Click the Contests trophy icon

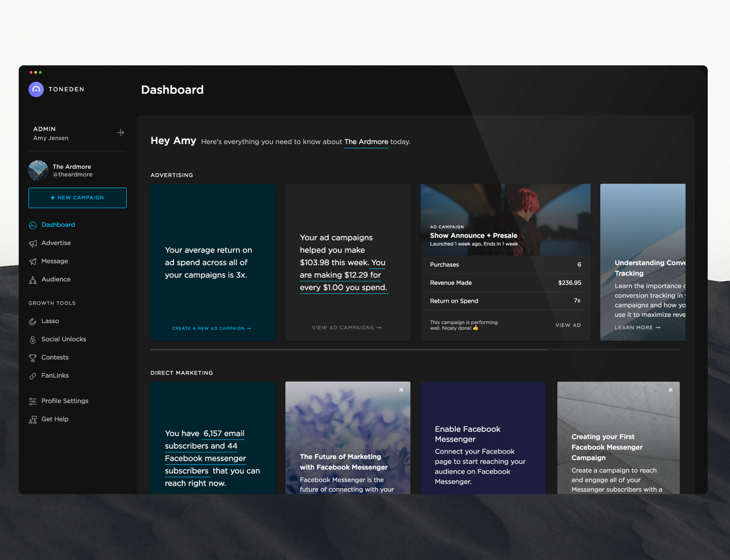[x=33, y=358]
